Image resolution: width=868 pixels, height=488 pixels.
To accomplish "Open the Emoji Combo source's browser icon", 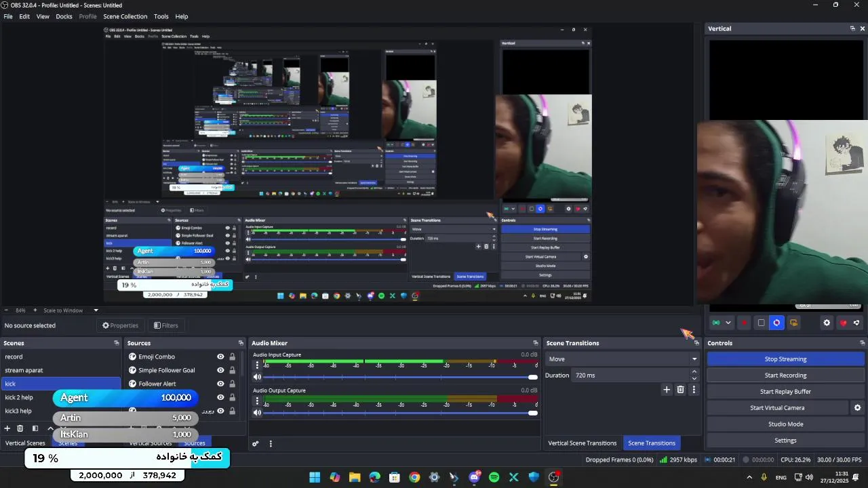I will pos(132,357).
